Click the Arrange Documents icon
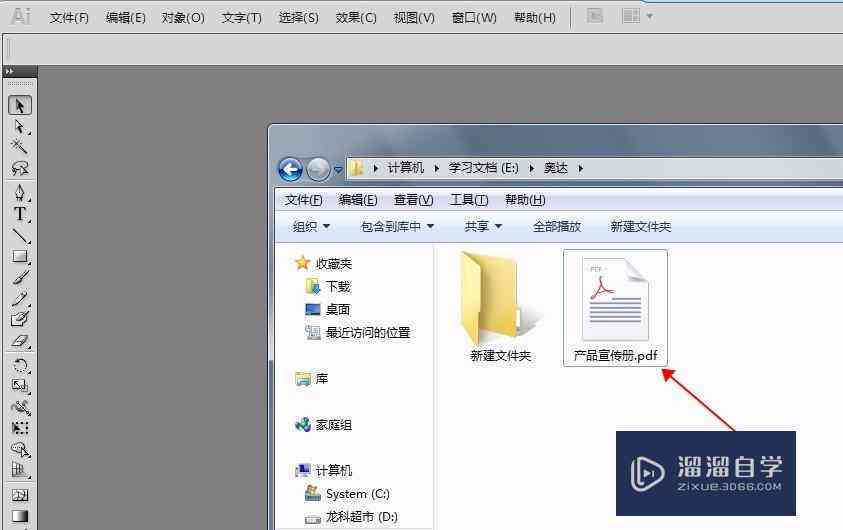843x530 pixels. point(631,17)
